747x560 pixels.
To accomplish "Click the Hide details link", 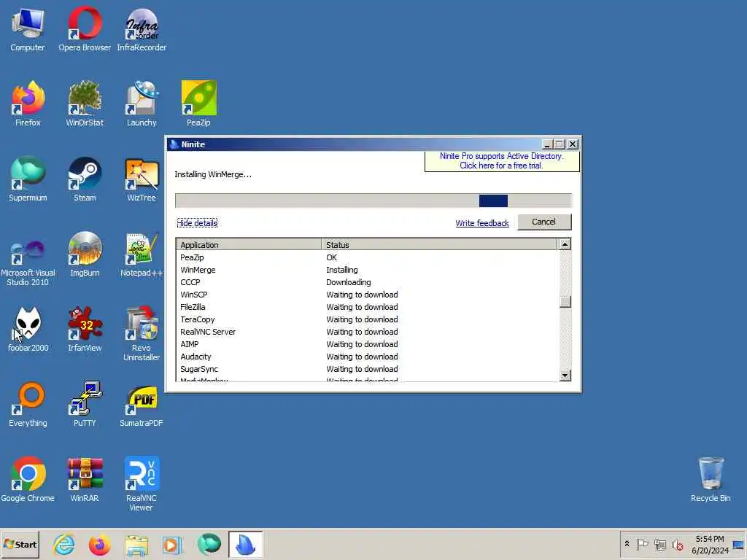I will (x=197, y=223).
